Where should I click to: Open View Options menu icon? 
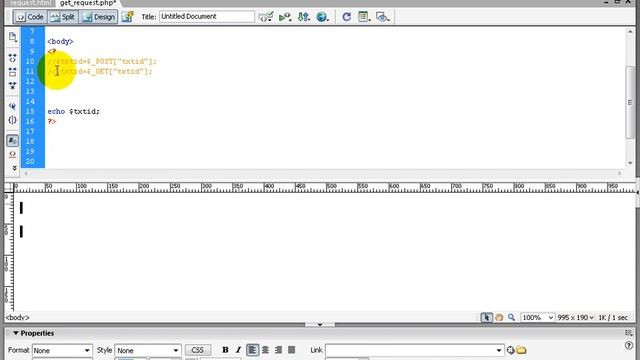tap(364, 17)
